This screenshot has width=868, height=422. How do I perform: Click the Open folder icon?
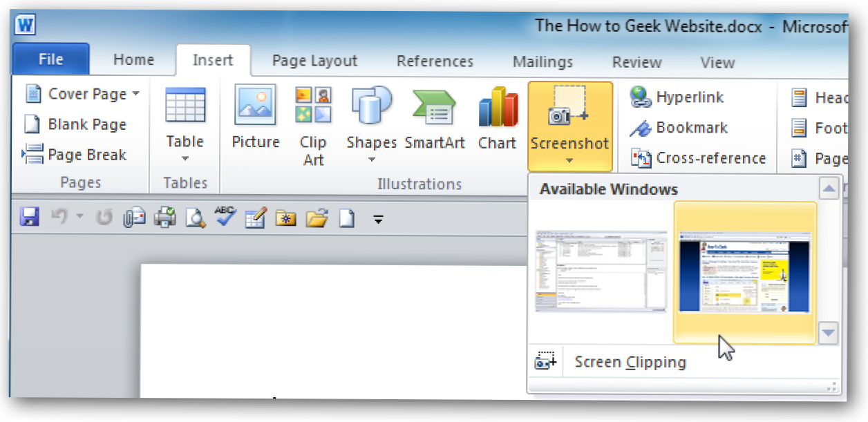click(317, 218)
